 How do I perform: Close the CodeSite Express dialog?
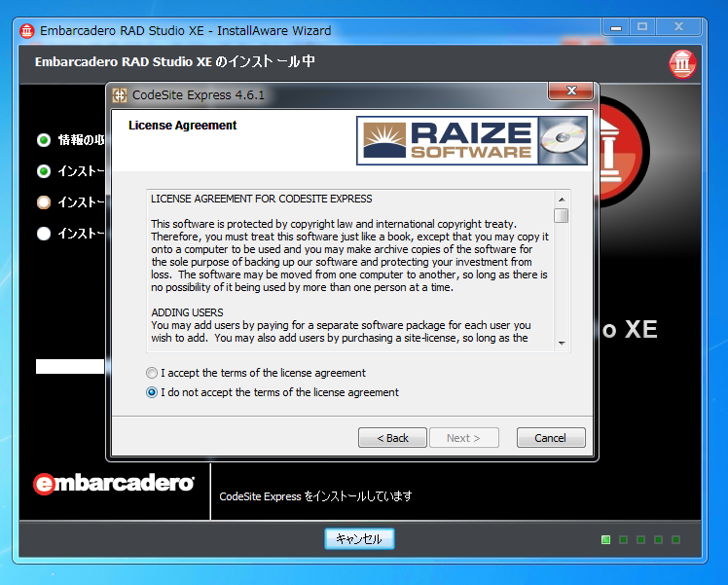tap(571, 91)
